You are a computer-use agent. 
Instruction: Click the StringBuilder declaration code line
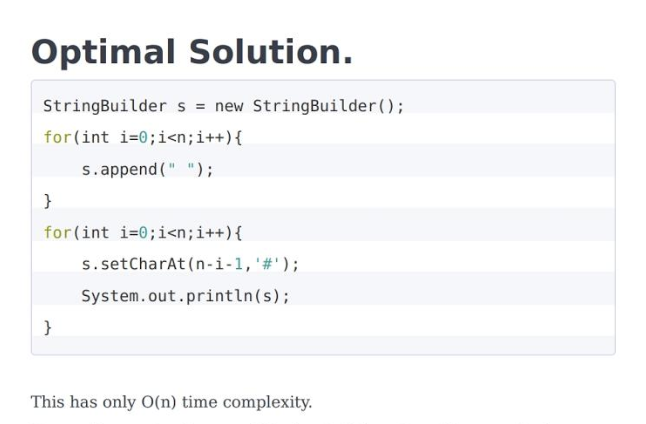(x=224, y=106)
